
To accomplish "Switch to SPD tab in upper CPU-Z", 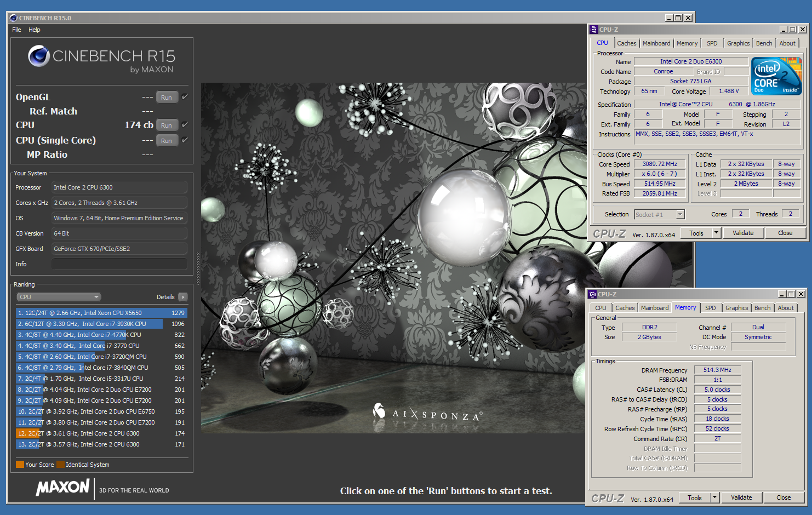I will tap(712, 43).
